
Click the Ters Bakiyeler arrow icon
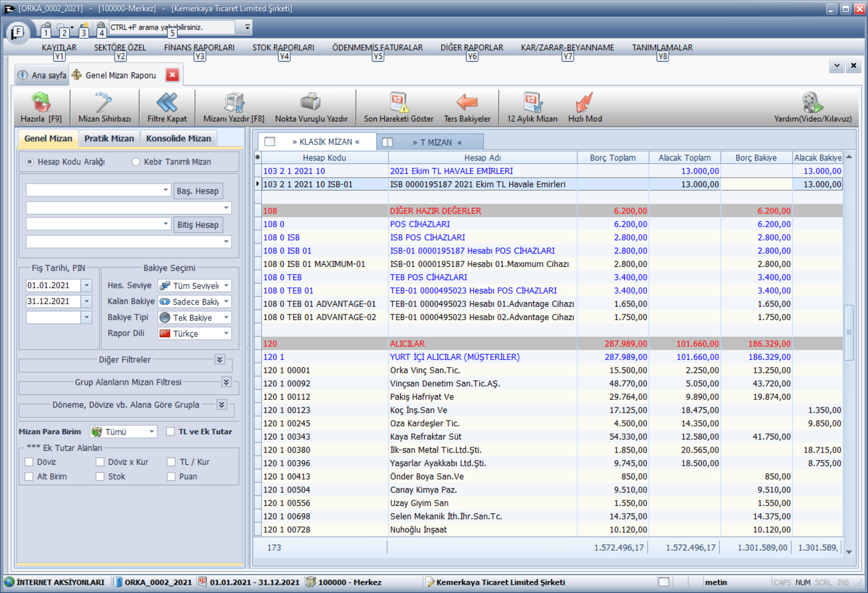(467, 103)
